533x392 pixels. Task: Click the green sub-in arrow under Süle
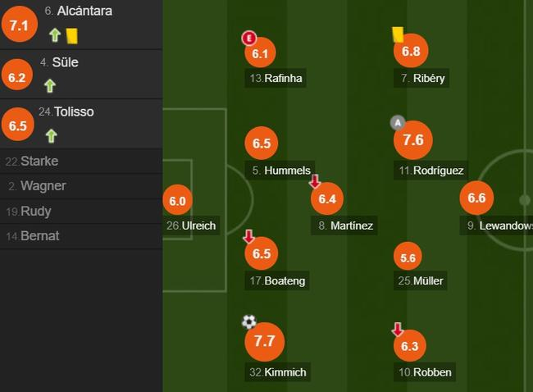tap(50, 85)
